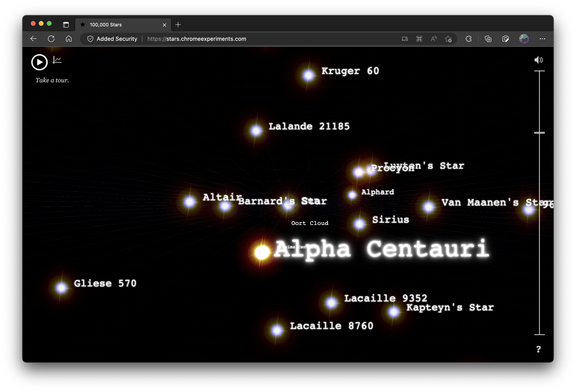Open a new browser tab

pyautogui.click(x=178, y=25)
